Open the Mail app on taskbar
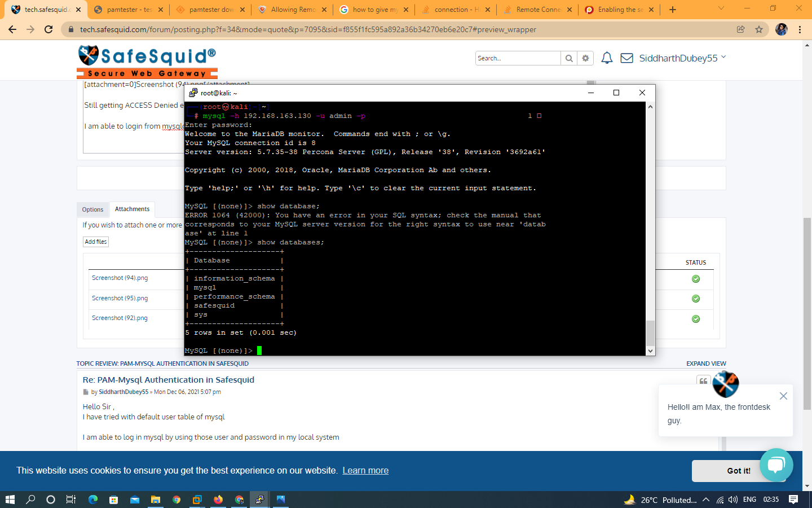The height and width of the screenshot is (508, 812). tap(134, 500)
